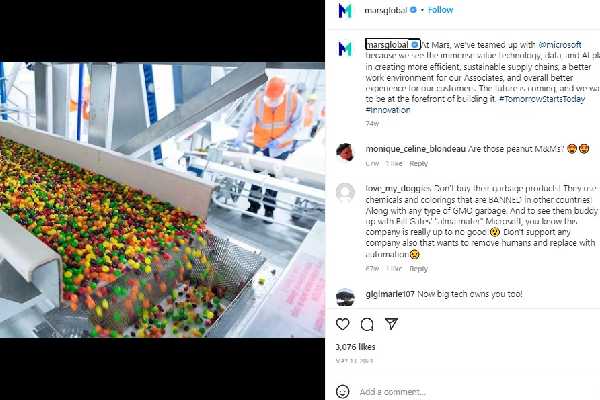600x400 pixels.
Task: Click the marsglobal logo in post header
Action: point(345,10)
